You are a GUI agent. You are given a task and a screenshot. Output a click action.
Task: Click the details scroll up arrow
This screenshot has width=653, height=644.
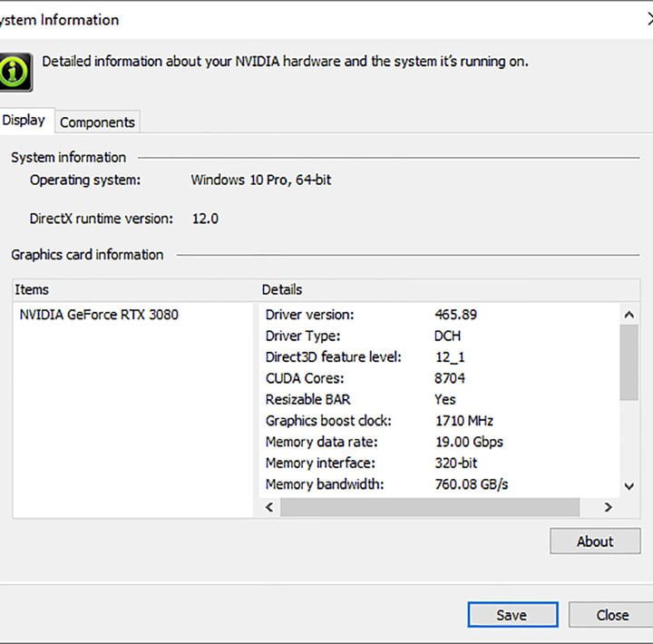(x=629, y=315)
